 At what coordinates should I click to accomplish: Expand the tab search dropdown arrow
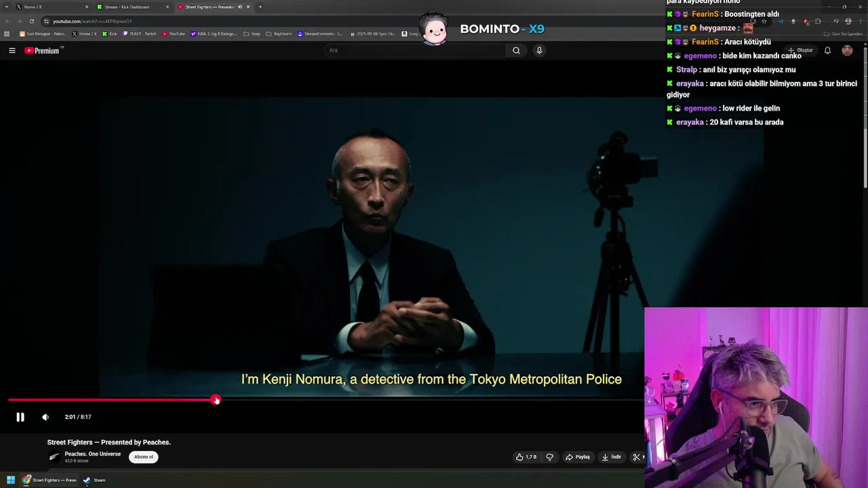pos(5,7)
